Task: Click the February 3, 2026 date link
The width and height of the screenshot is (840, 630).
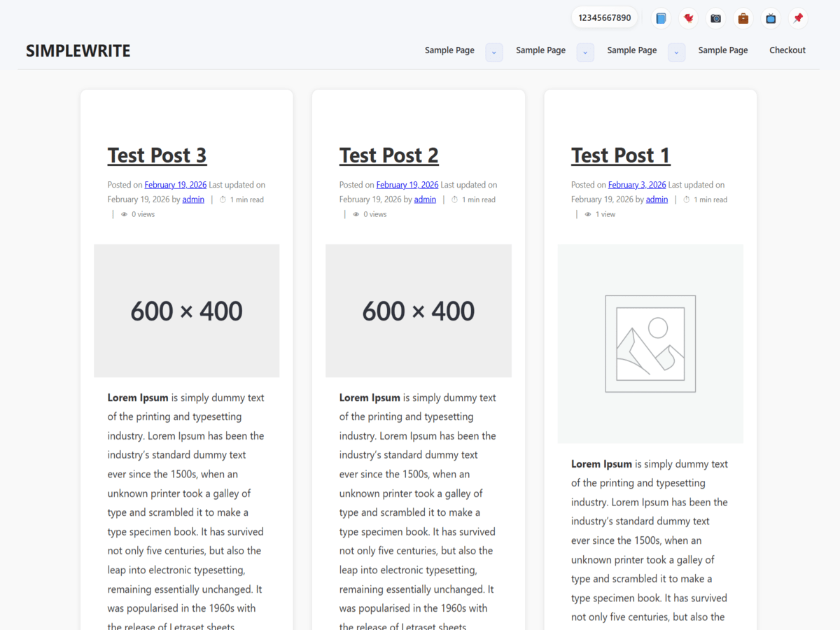Action: click(x=637, y=185)
